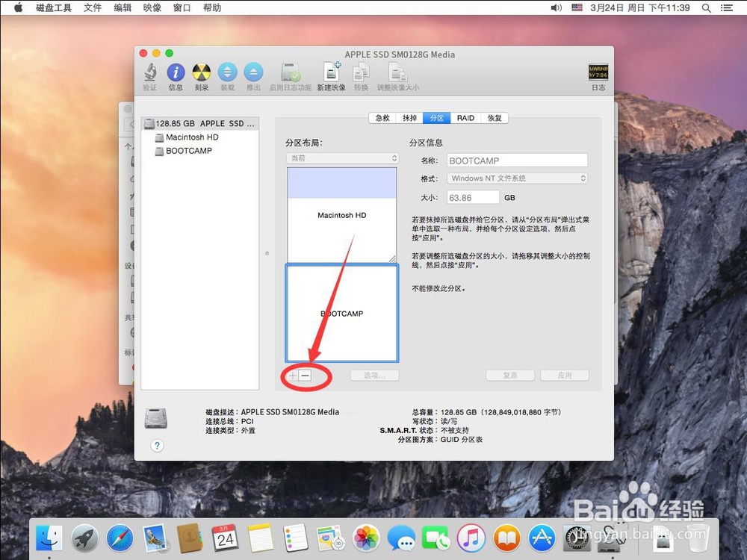Click the size field 63.86
The width and height of the screenshot is (747, 560).
coord(473,198)
